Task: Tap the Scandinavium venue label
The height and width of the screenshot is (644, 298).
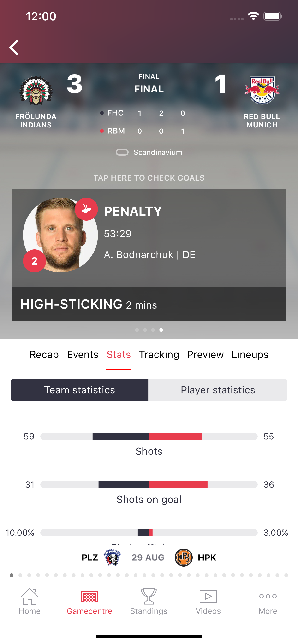Action: click(158, 152)
